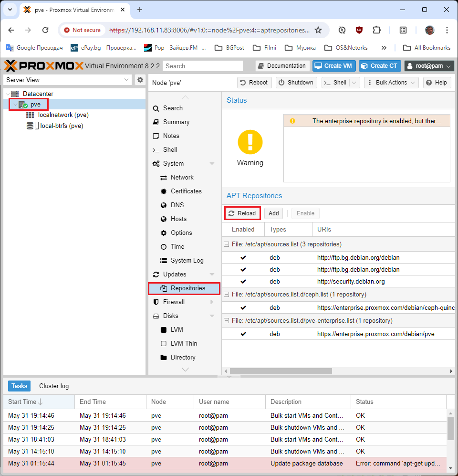458x476 pixels.
Task: Open the Help button
Action: 437,83
